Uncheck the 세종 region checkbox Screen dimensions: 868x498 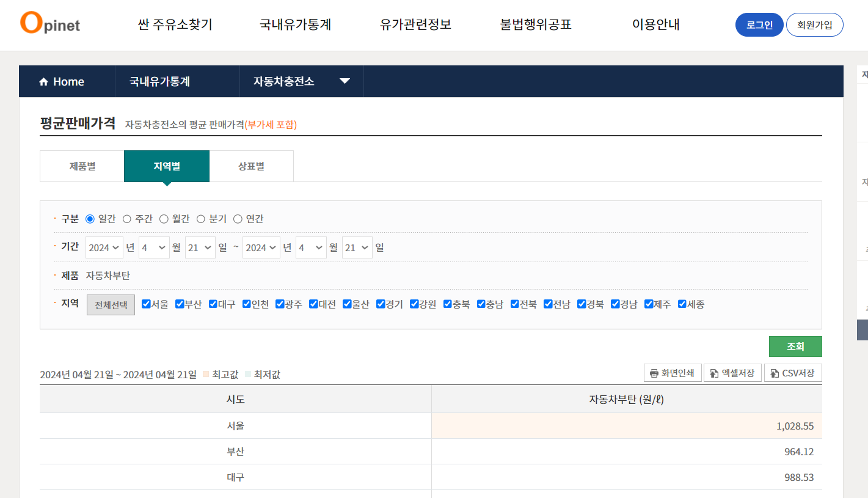pos(682,304)
